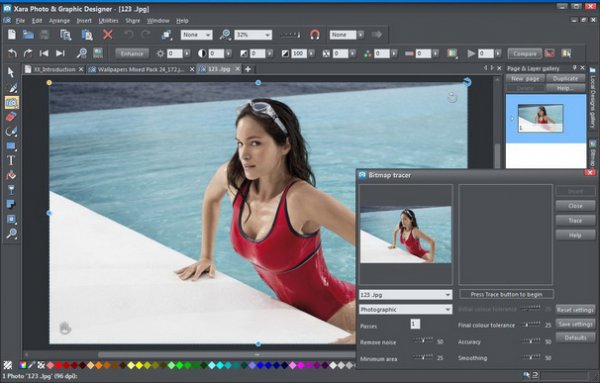Select the Fill tool bucket icon

click(11, 175)
